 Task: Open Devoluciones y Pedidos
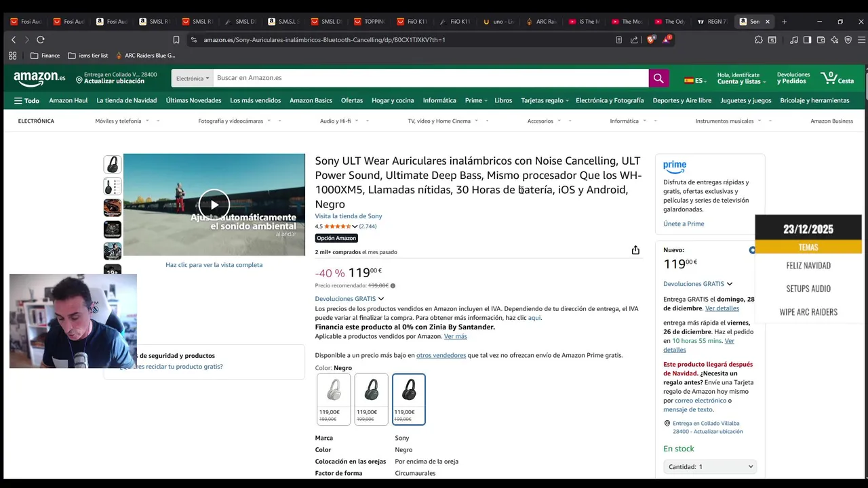click(x=793, y=78)
